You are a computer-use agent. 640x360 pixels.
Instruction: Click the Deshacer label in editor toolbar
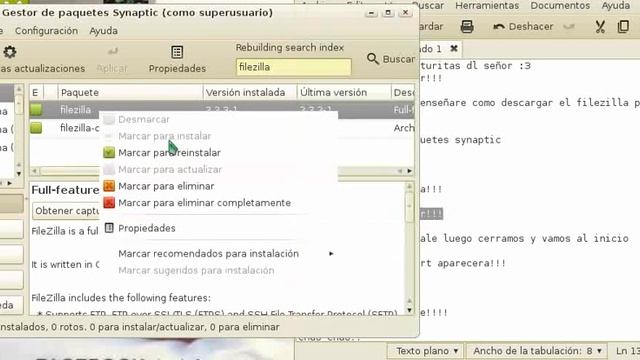(531, 27)
